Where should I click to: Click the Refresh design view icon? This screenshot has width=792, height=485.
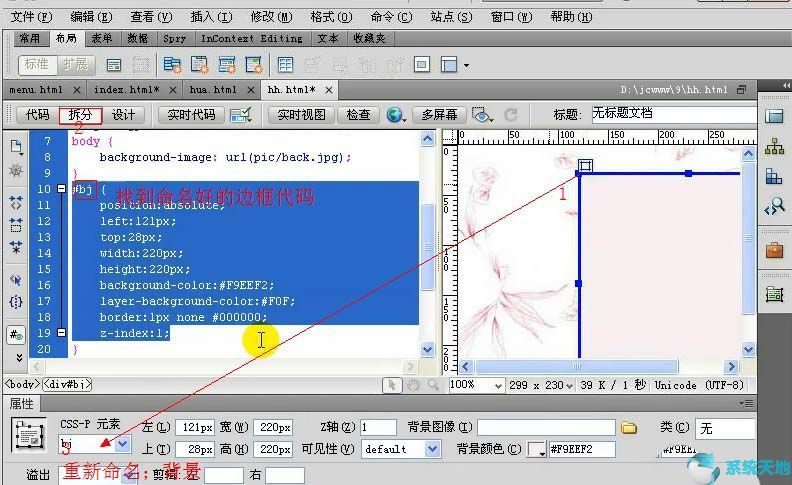coord(511,115)
